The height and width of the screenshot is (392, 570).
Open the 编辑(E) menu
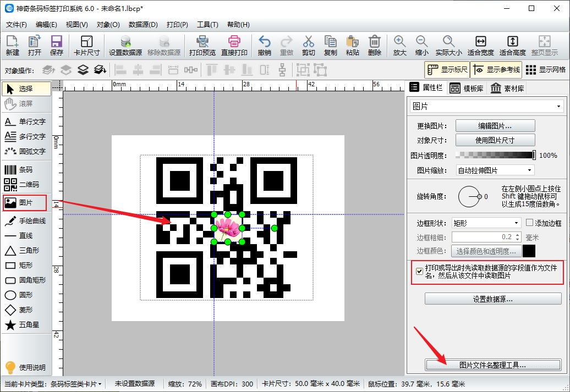46,25
